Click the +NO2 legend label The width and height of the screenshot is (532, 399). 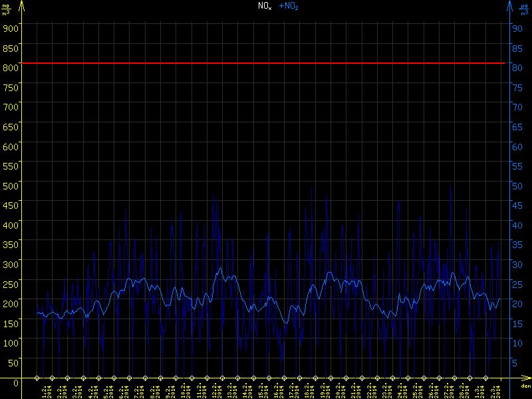tap(288, 6)
